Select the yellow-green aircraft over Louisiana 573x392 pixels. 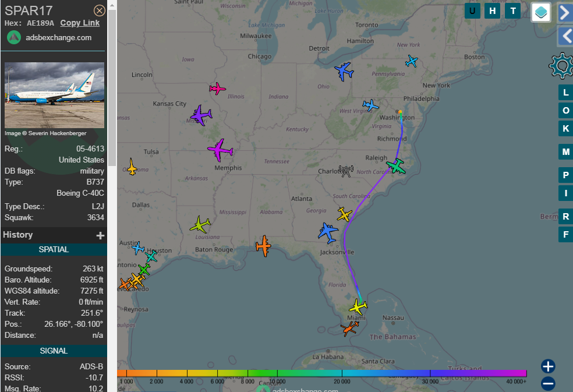pyautogui.click(x=200, y=224)
